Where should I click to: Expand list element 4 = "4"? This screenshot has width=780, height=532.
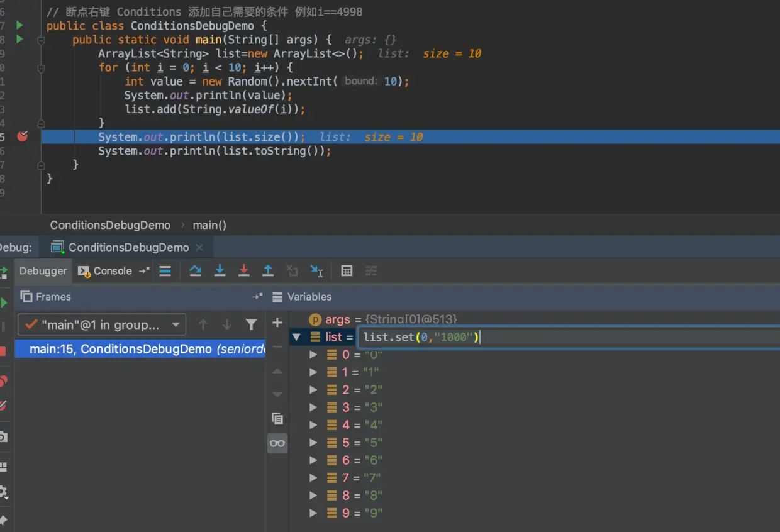313,425
